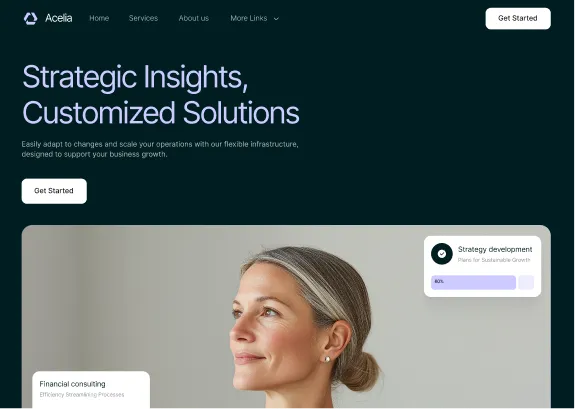Click the Acelia triangle logo icon

click(x=30, y=18)
